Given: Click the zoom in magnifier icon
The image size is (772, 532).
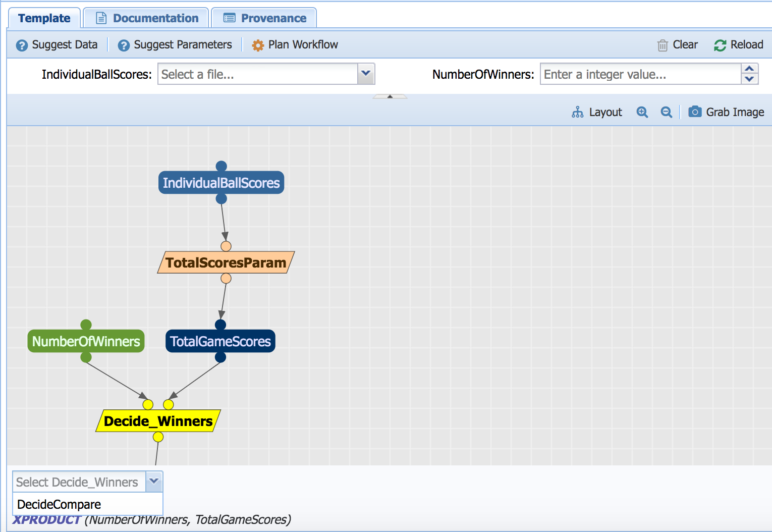Looking at the screenshot, I should click(642, 112).
